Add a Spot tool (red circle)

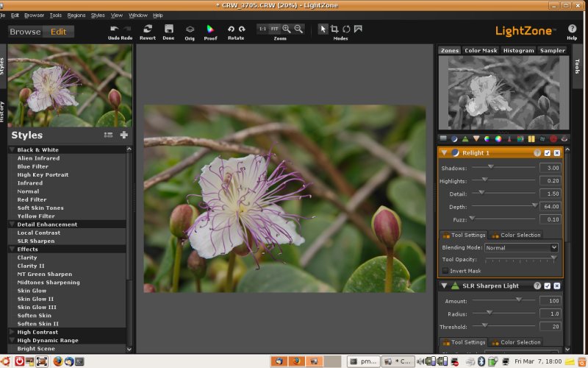coord(553,138)
